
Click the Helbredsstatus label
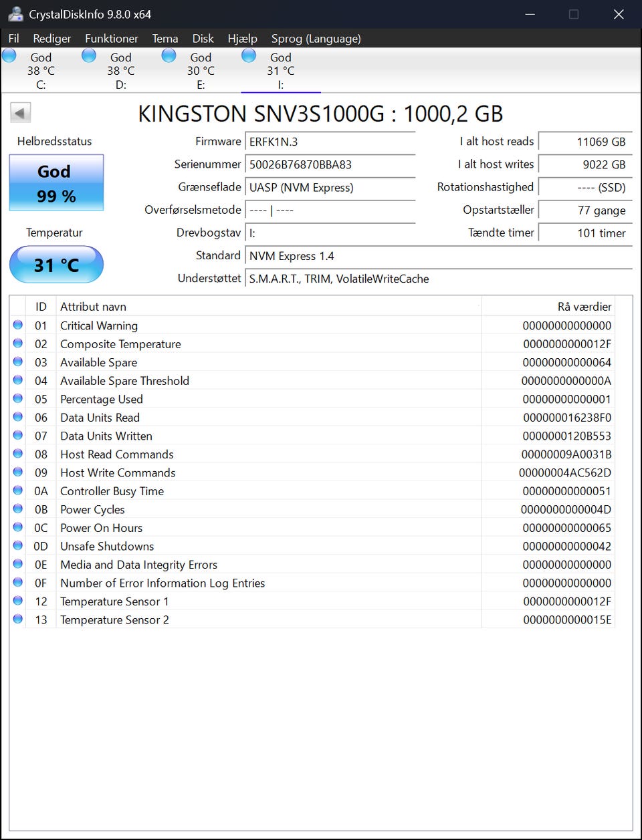click(x=55, y=141)
